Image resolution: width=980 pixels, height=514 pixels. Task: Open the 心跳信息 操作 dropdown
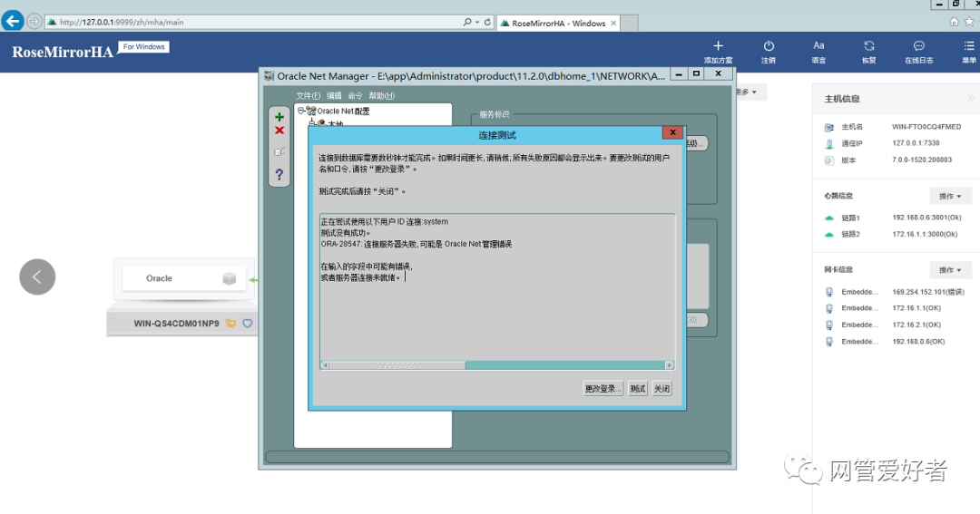click(950, 196)
